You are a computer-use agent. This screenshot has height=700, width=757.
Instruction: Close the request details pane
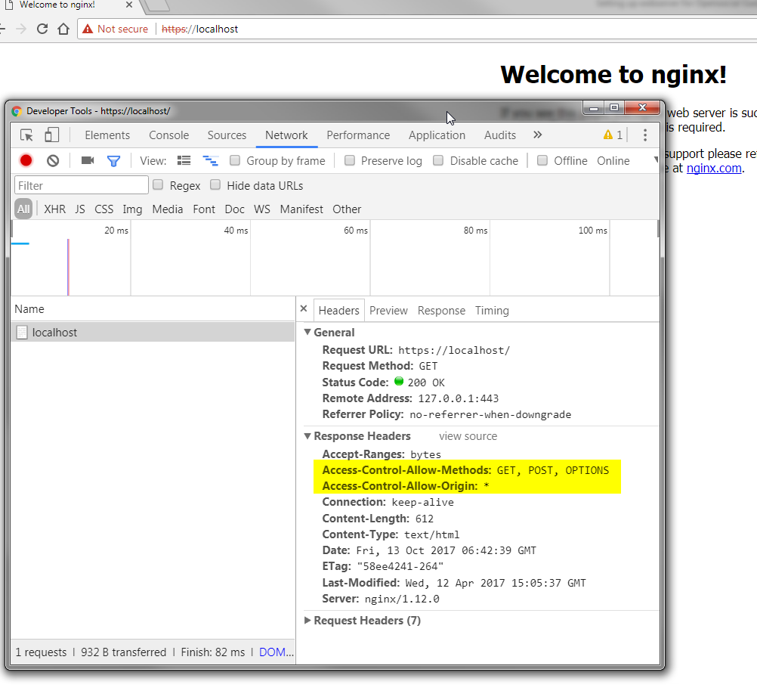pos(304,308)
